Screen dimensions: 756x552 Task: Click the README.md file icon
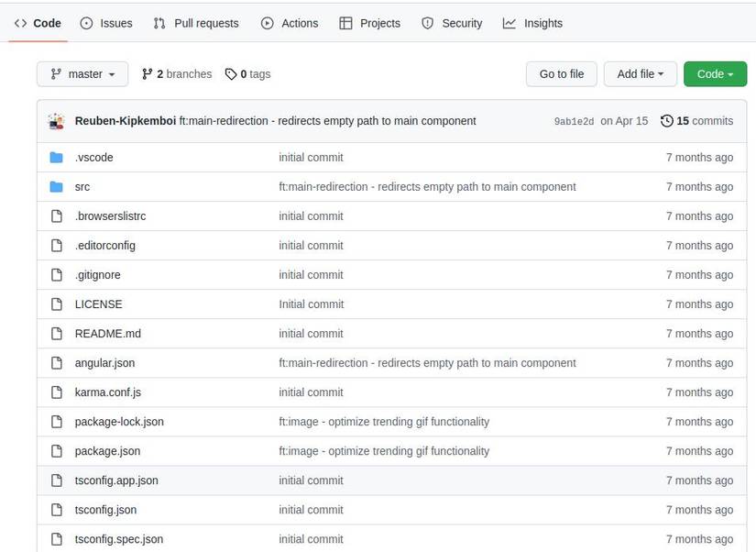pos(57,333)
